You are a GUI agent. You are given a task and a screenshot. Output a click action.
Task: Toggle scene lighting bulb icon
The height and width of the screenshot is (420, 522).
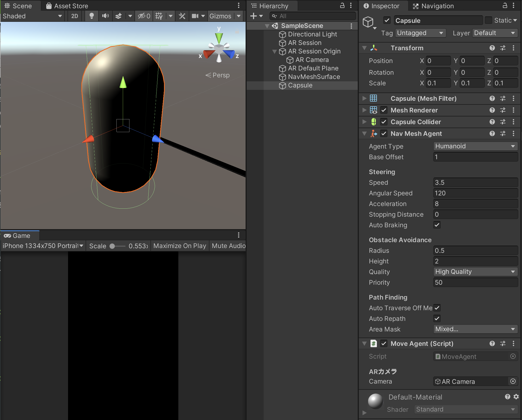pyautogui.click(x=91, y=16)
